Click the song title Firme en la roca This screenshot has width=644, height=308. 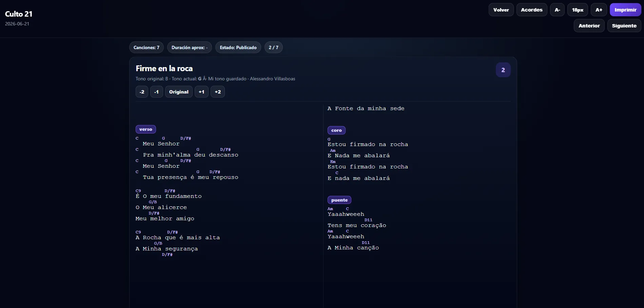pos(164,68)
